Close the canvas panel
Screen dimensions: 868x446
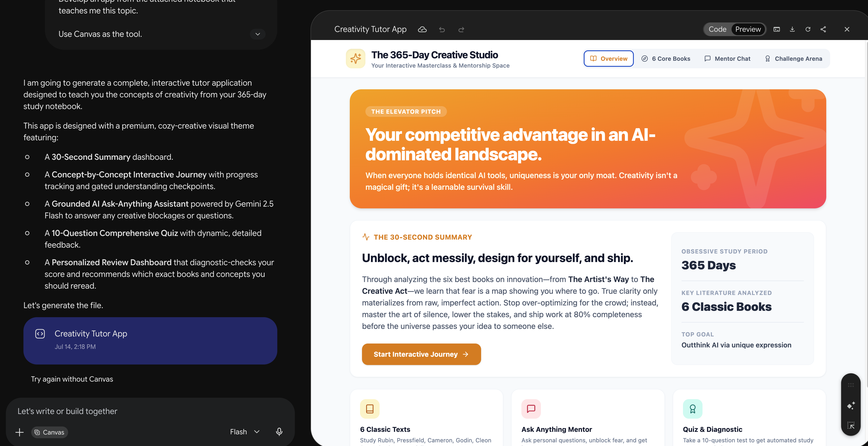click(847, 29)
